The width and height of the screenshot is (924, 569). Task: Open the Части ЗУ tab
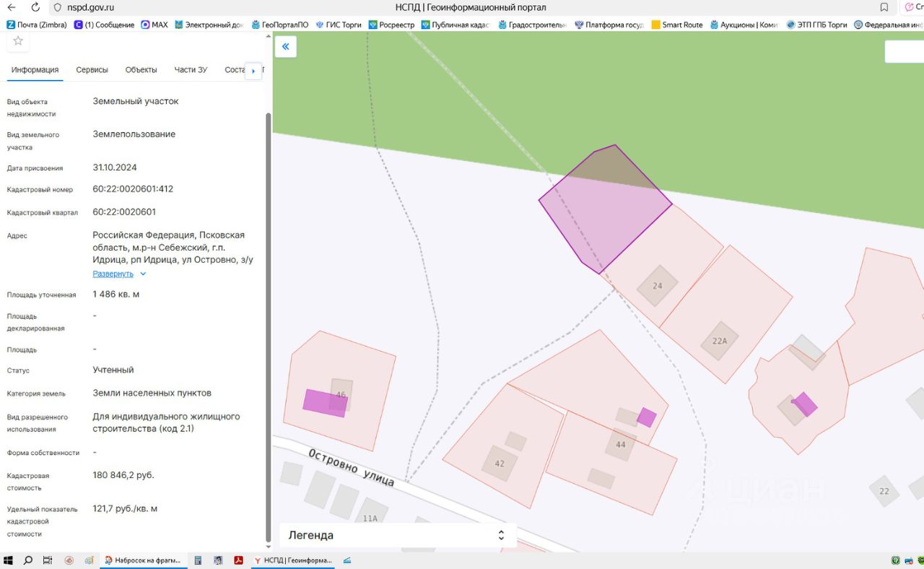coord(191,70)
